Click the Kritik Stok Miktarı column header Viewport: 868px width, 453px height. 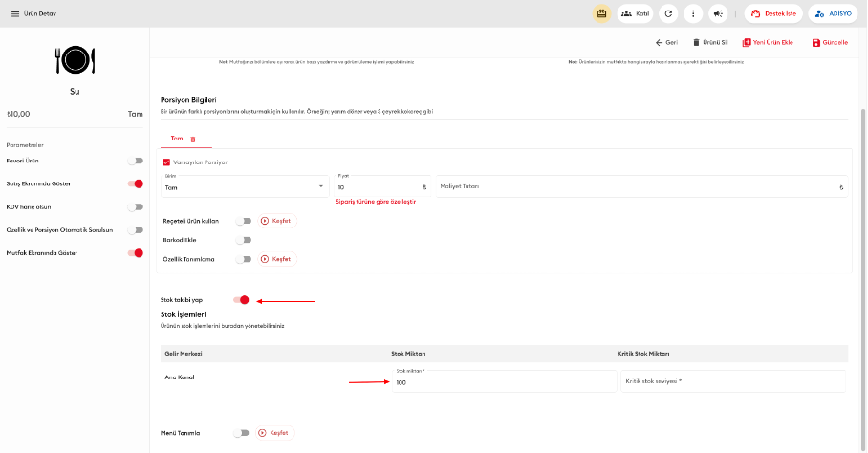pyautogui.click(x=643, y=354)
